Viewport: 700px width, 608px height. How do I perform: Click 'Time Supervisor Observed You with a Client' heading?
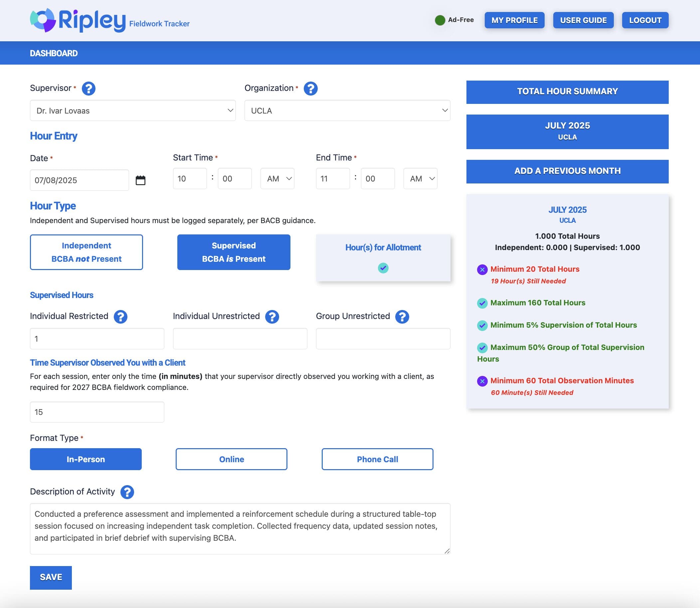(x=107, y=363)
